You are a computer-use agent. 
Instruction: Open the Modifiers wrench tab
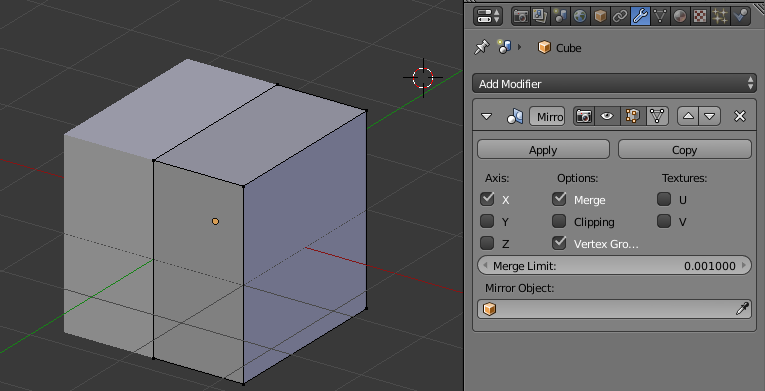click(640, 16)
